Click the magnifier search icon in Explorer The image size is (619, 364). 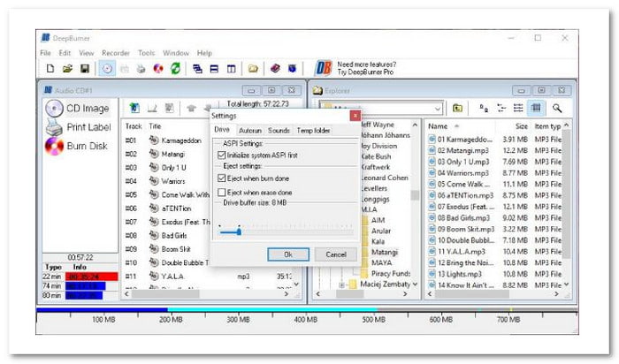557,108
